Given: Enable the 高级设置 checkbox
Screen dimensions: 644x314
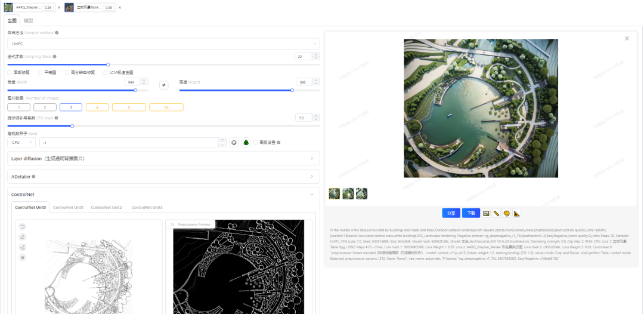Looking at the screenshot, I should [255, 143].
